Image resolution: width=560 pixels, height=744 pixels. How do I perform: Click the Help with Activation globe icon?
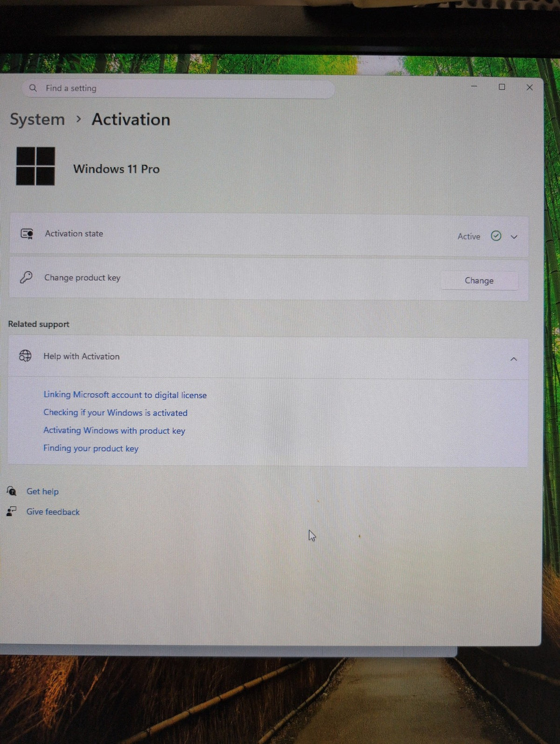tap(25, 356)
